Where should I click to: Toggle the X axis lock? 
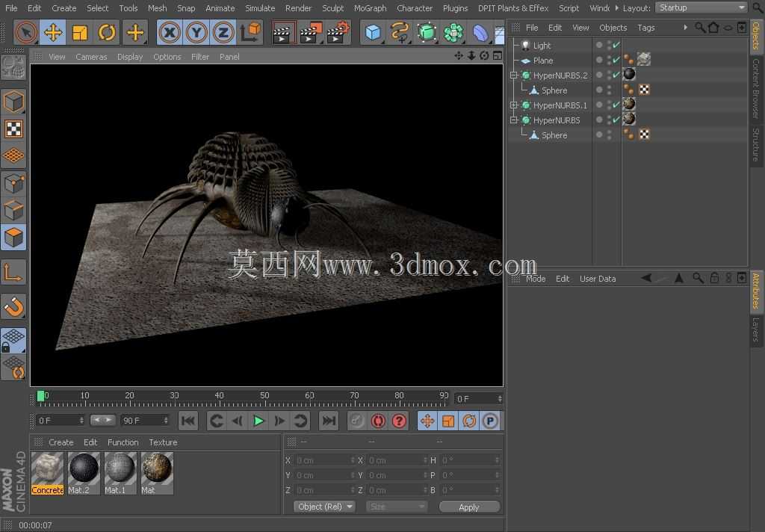[x=170, y=33]
